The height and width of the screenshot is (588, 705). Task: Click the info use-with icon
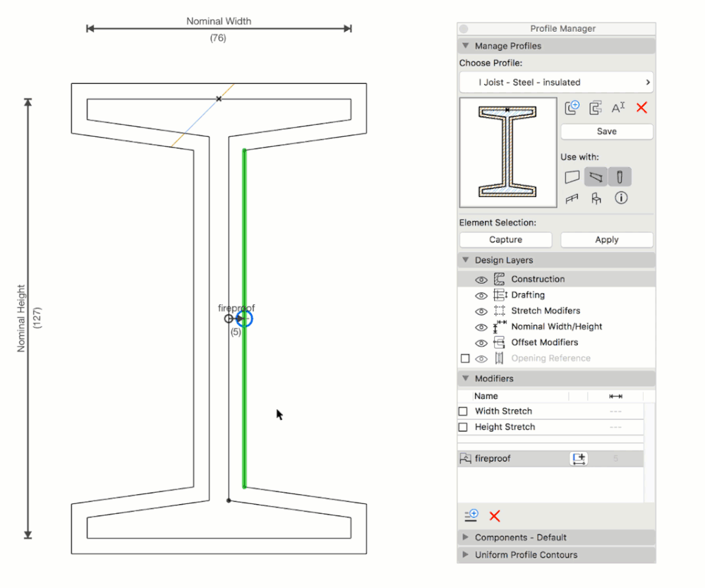(x=621, y=198)
